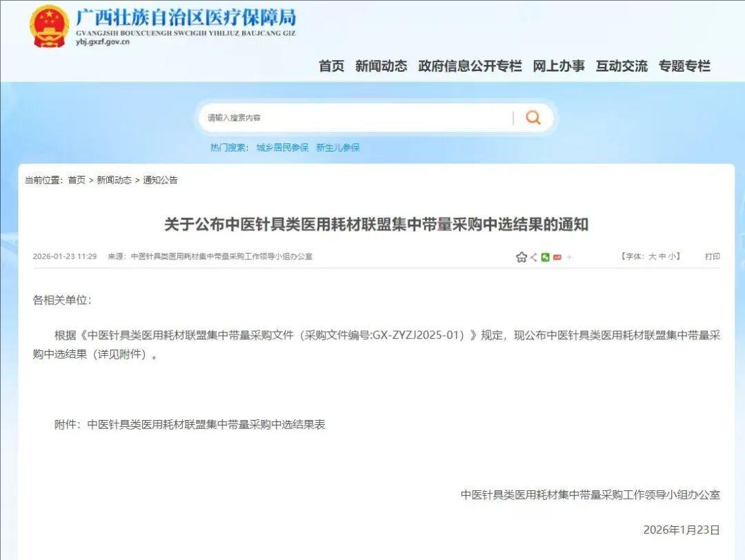The height and width of the screenshot is (560, 745).
Task: Click the national emblem logo
Action: click(49, 27)
